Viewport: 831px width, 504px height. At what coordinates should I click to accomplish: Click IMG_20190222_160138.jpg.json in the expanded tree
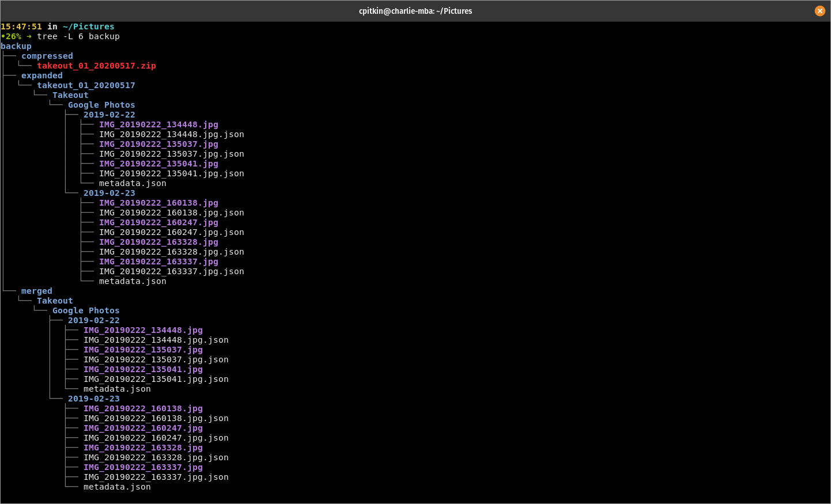click(172, 213)
